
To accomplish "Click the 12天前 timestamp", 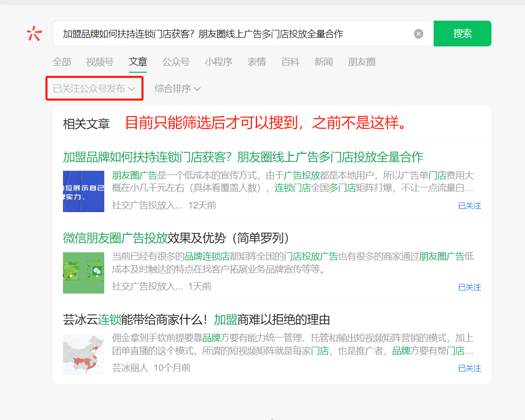I will pos(202,205).
